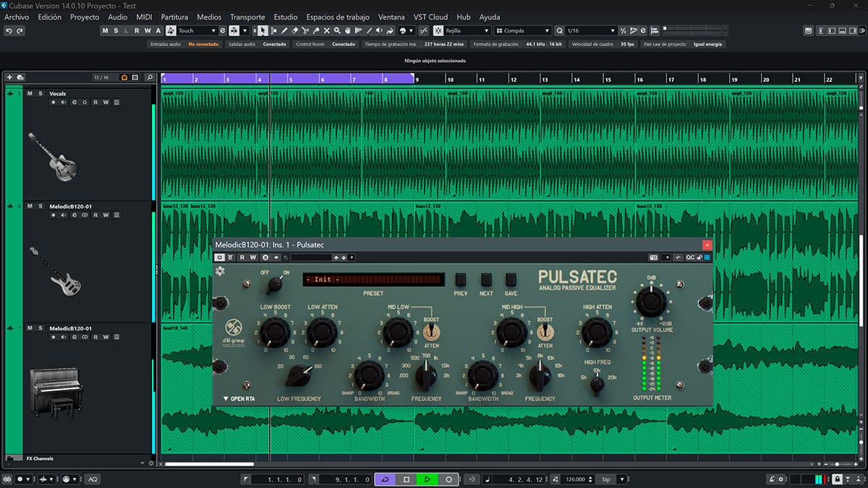
Task: Click the guitar picture on Vocals track
Action: click(52, 156)
